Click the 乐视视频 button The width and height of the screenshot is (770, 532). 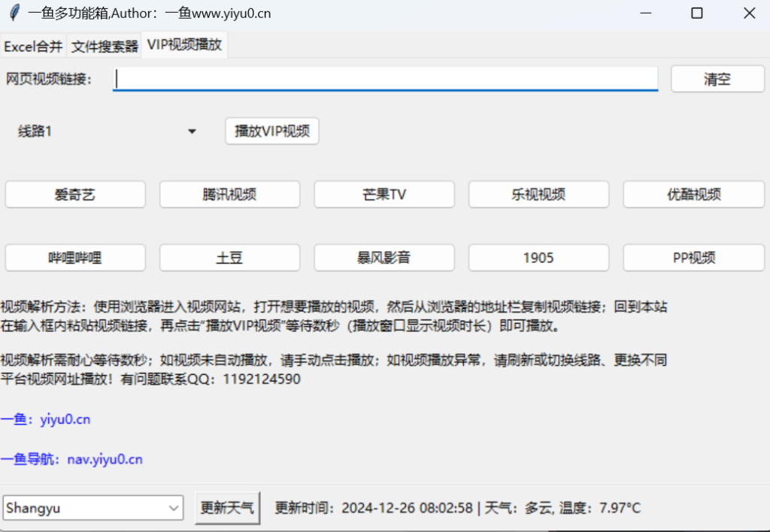point(538,195)
